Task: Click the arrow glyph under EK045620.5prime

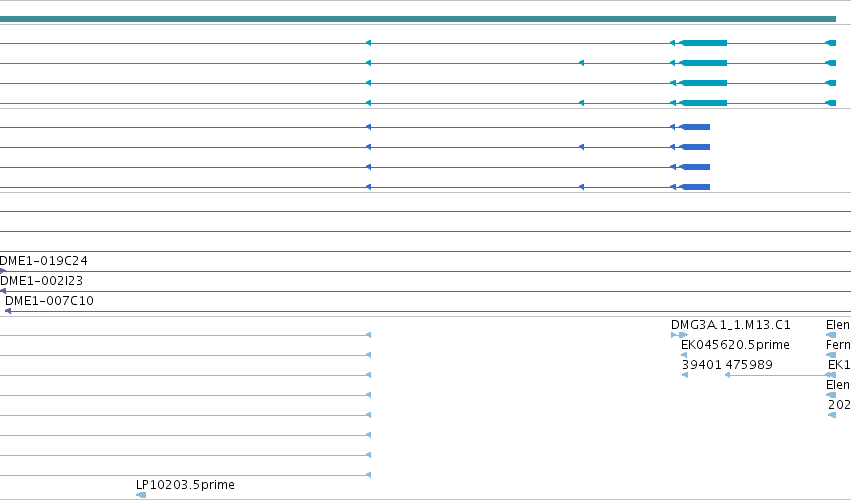Action: tap(684, 355)
